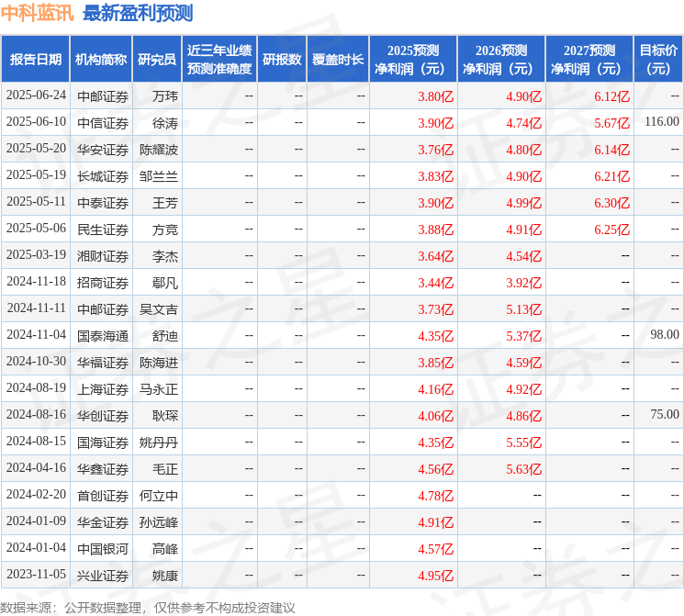684x616 pixels.
Task: Click the 5.13亿 forecast value
Action: (x=523, y=308)
